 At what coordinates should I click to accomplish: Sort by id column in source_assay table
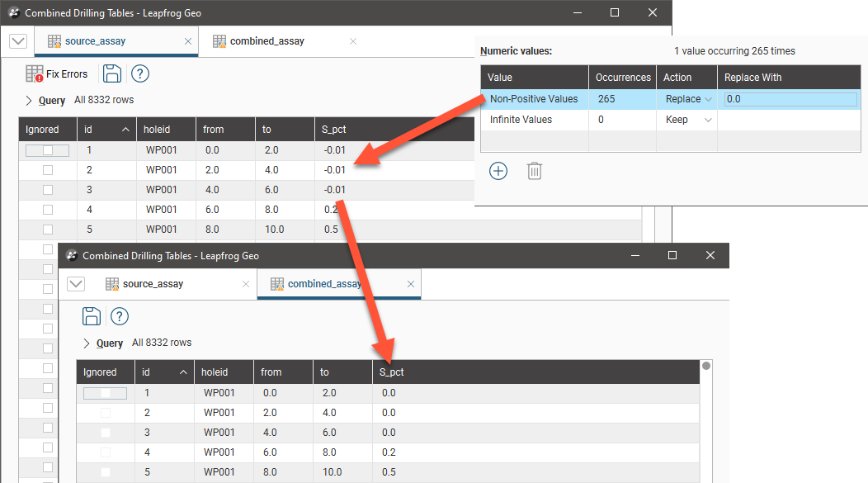tap(106, 129)
